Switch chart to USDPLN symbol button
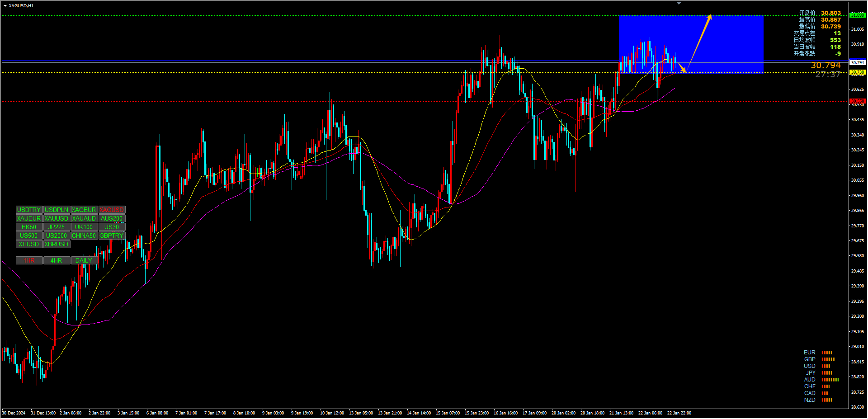The width and height of the screenshot is (868, 419). (x=57, y=210)
